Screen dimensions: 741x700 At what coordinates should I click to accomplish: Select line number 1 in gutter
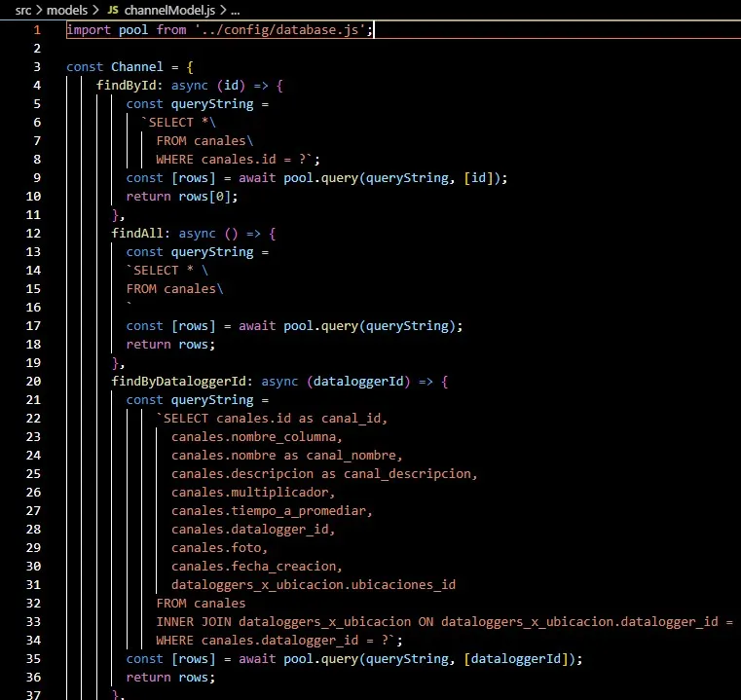pos(37,30)
